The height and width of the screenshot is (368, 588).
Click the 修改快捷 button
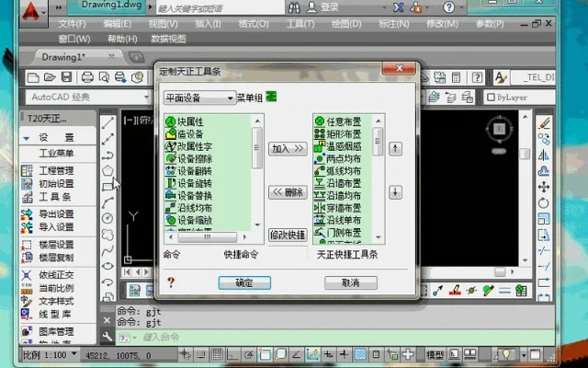click(288, 236)
